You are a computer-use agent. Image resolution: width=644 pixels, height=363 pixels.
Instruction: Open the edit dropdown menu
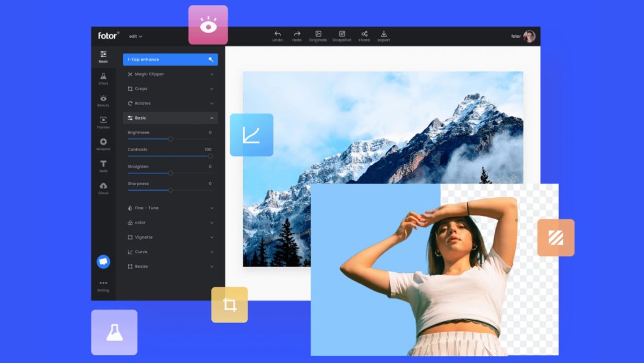(135, 36)
